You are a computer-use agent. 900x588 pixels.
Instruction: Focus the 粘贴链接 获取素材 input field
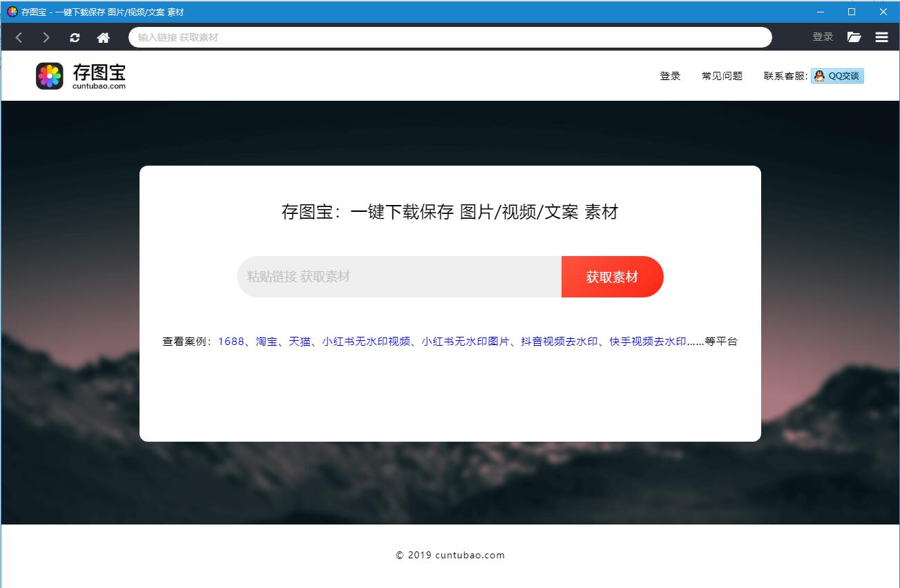(399, 277)
